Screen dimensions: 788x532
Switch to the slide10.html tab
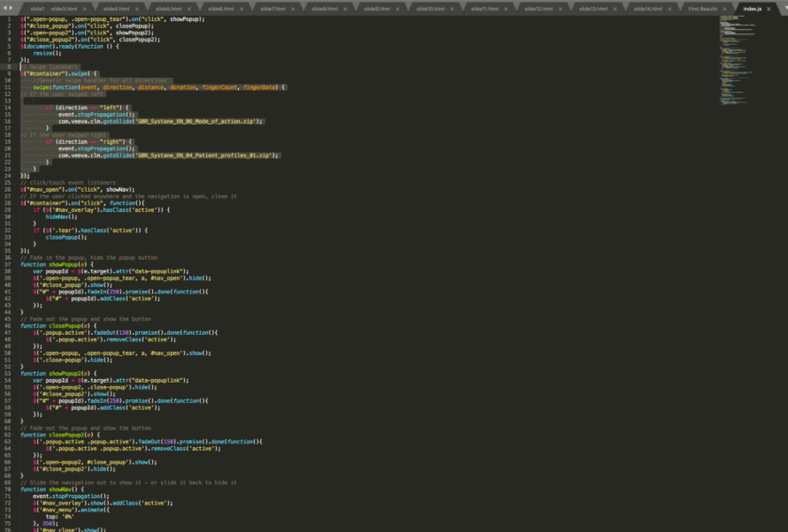pyautogui.click(x=430, y=9)
